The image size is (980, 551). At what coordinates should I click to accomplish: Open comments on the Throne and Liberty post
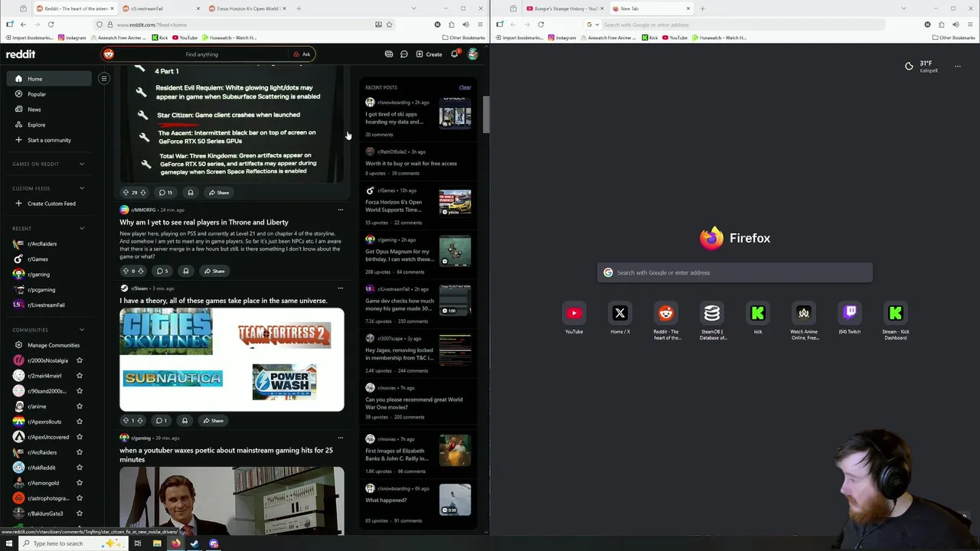[162, 271]
